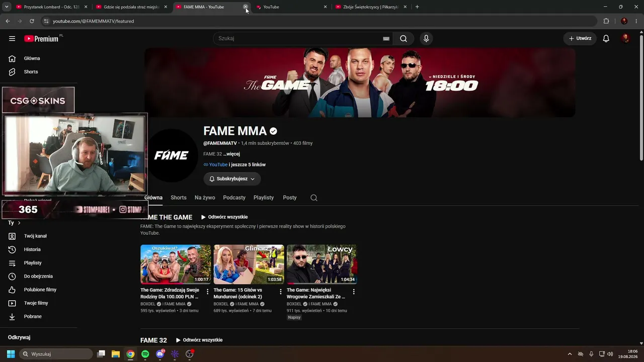Open Chrome profile avatar in toolbar

[x=624, y=21]
